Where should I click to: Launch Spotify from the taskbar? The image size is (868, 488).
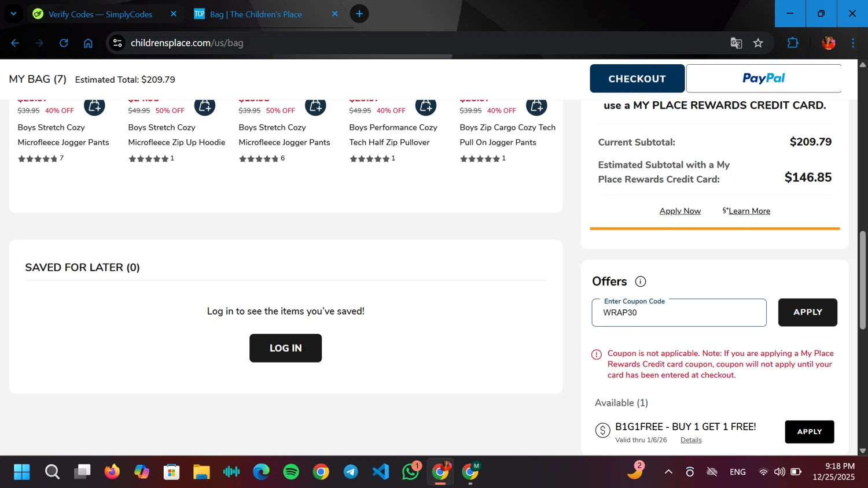point(291,472)
